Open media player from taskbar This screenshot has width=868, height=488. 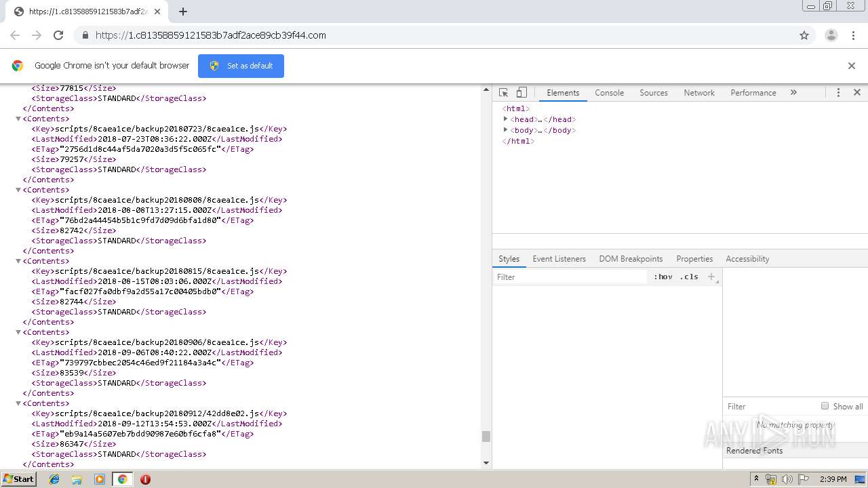click(x=100, y=479)
